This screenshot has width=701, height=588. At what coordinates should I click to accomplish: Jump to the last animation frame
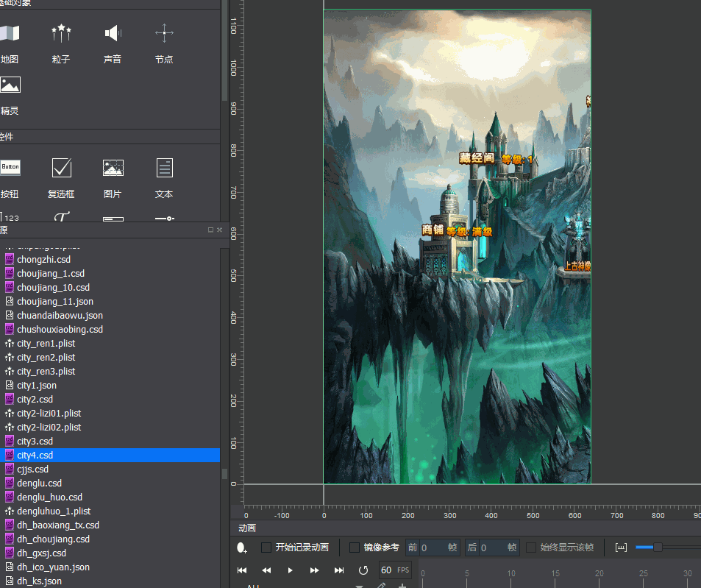point(339,570)
